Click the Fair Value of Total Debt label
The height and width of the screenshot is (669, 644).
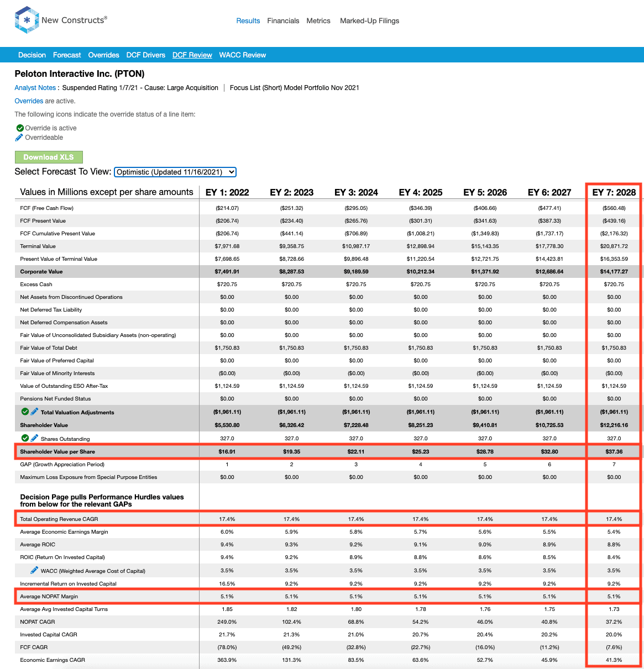coord(49,348)
